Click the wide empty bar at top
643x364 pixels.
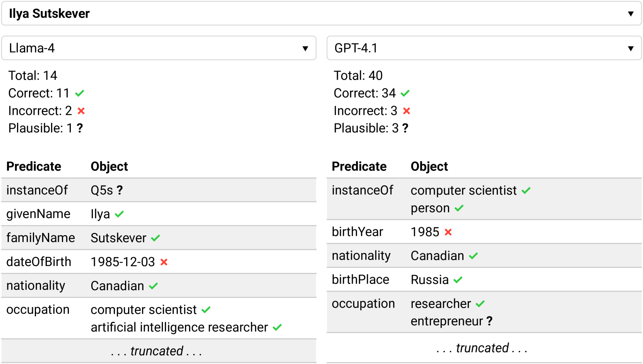click(x=321, y=14)
